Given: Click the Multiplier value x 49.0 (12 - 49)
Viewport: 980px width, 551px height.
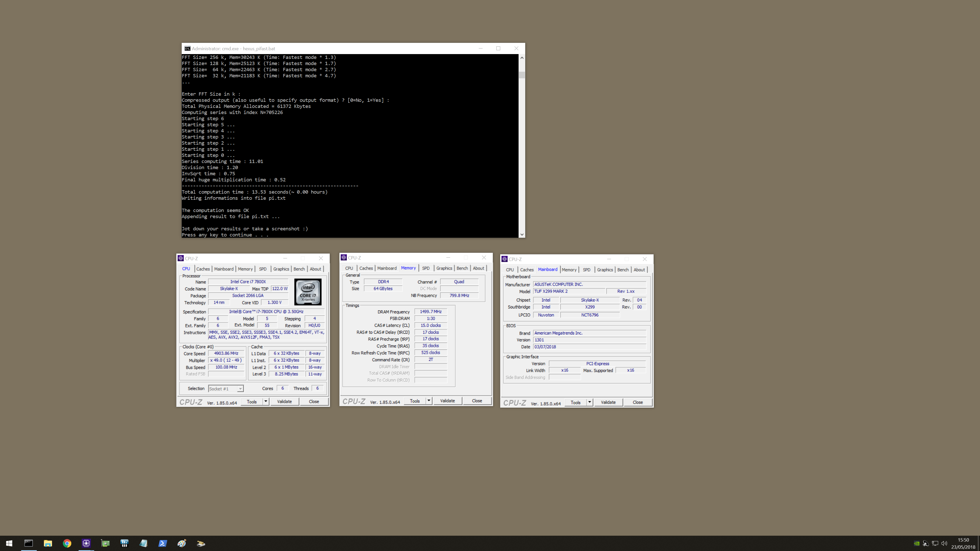Looking at the screenshot, I should point(226,360).
